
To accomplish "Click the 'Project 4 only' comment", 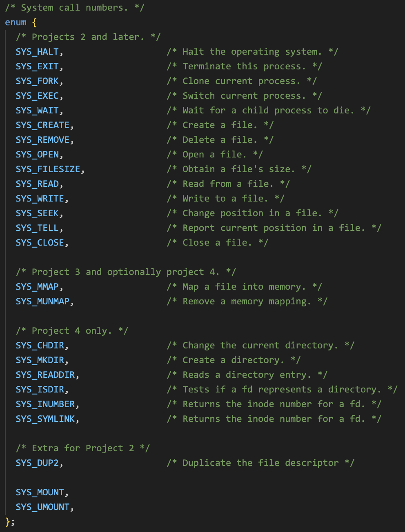I will tap(72, 331).
